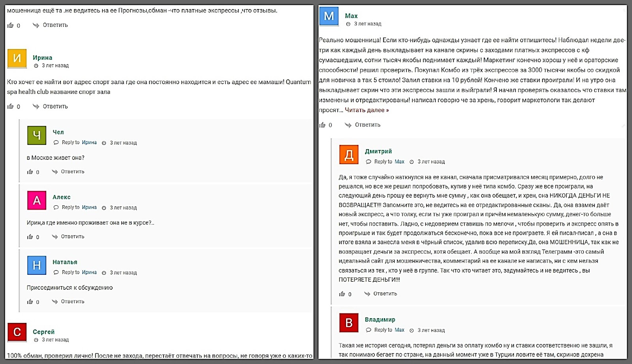
Task: Open Ирина link in Чел's Reply to
Action: point(89,143)
